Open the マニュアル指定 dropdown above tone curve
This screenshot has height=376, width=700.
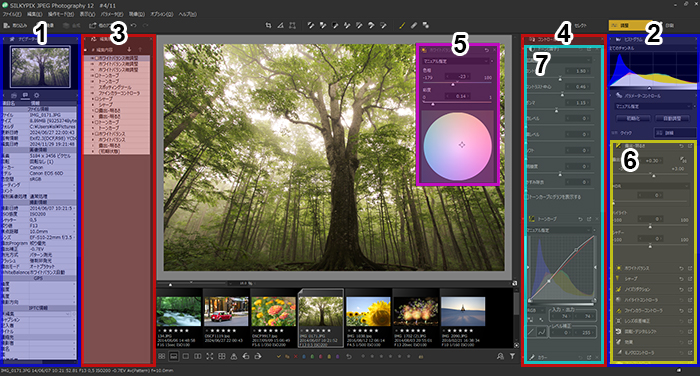[x=558, y=230]
